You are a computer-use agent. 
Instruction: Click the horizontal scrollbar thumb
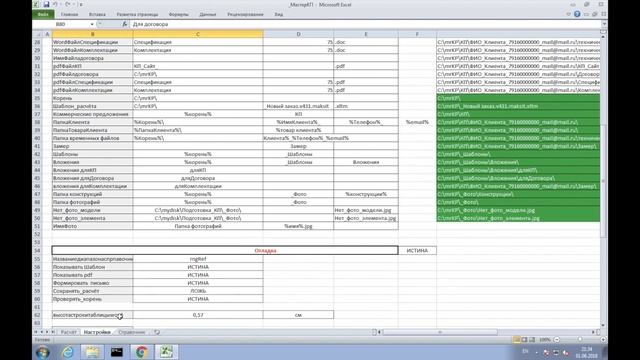pyautogui.click(x=440, y=332)
